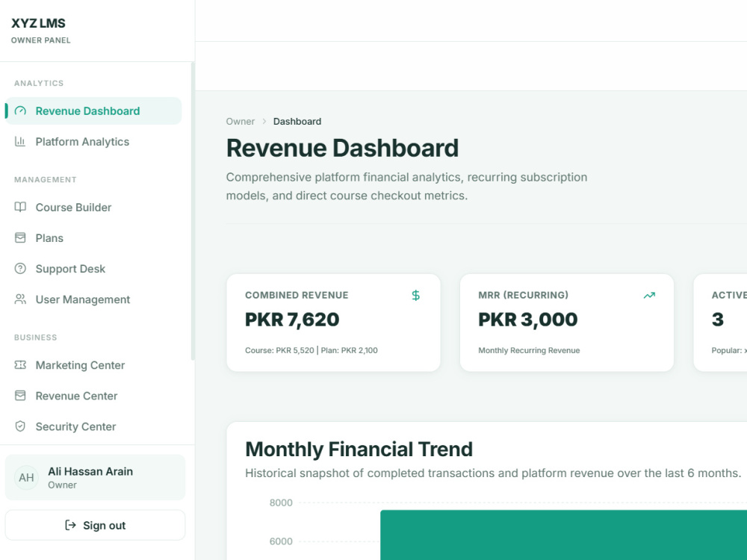Click the XYZ LMS logo title

[x=38, y=23]
